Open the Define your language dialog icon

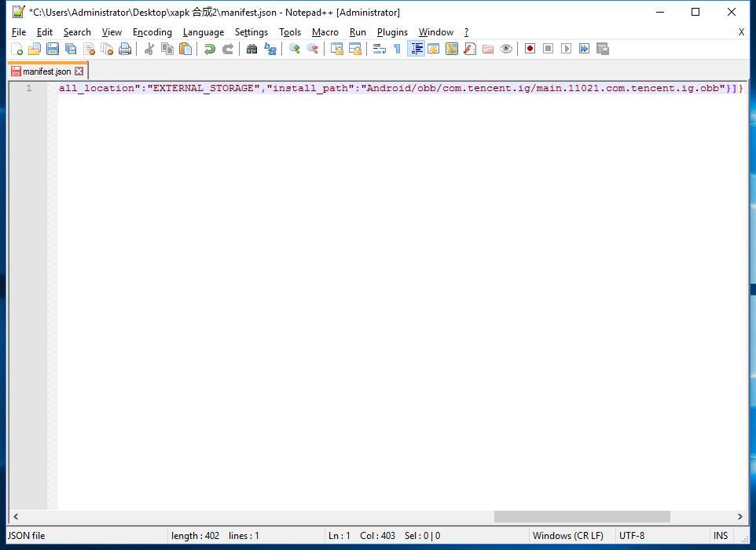434,49
